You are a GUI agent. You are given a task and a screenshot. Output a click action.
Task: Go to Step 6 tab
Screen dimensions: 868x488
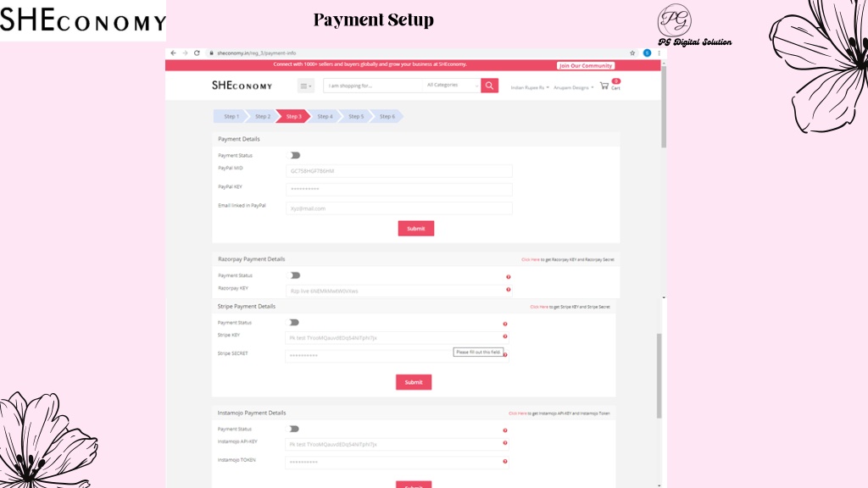point(387,116)
